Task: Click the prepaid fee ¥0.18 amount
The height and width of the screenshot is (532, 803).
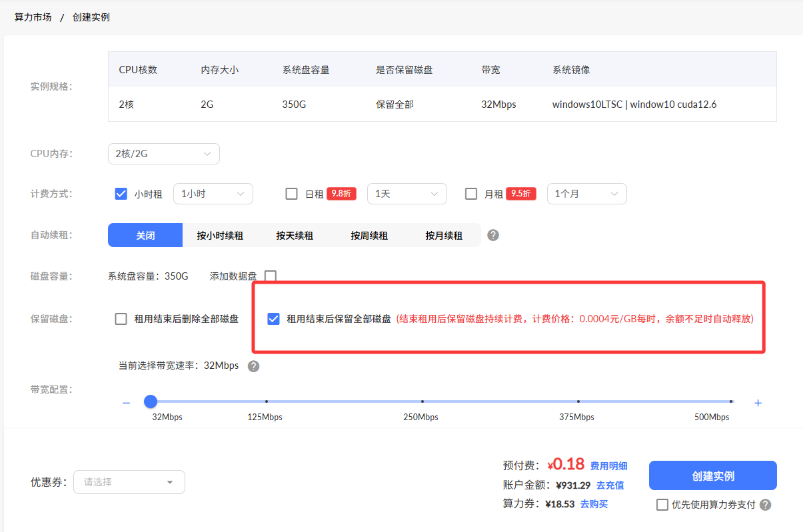Action: pyautogui.click(x=566, y=464)
